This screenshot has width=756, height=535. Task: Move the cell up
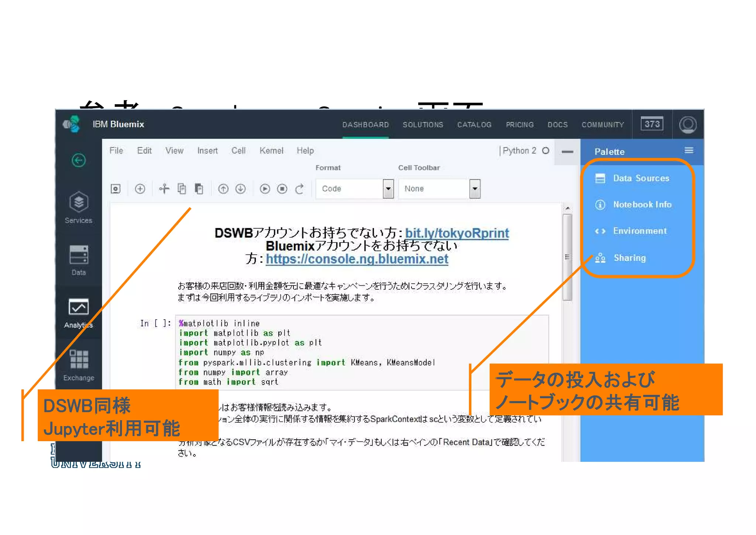(x=223, y=189)
